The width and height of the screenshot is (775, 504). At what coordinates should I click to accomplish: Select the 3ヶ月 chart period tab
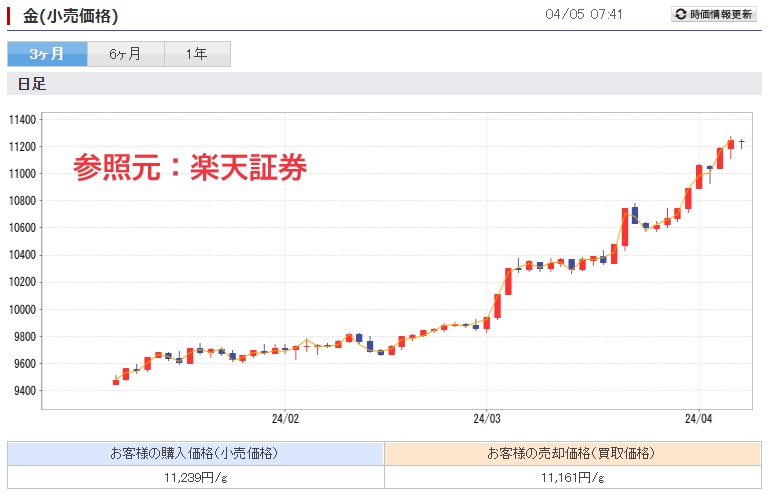click(47, 54)
